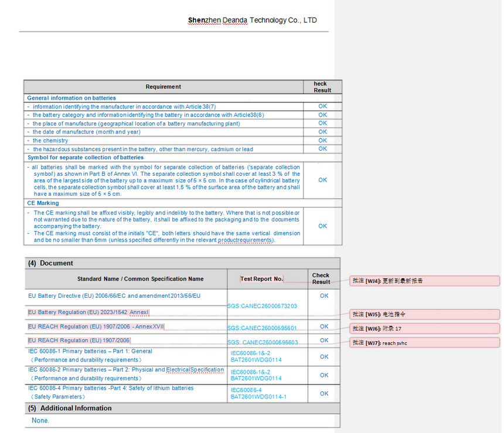Select the underlined 'ElectricalSpecification' word
The image size is (504, 433).
pos(195,370)
